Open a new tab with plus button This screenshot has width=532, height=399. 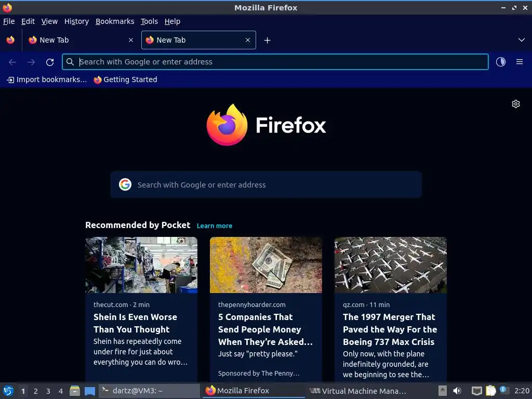[x=268, y=41]
